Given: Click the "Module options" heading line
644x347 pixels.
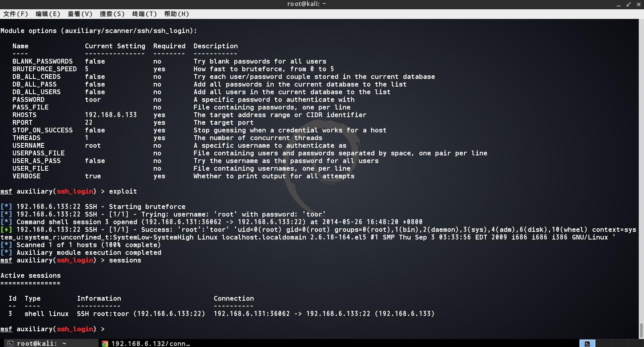Looking at the screenshot, I should [99, 31].
